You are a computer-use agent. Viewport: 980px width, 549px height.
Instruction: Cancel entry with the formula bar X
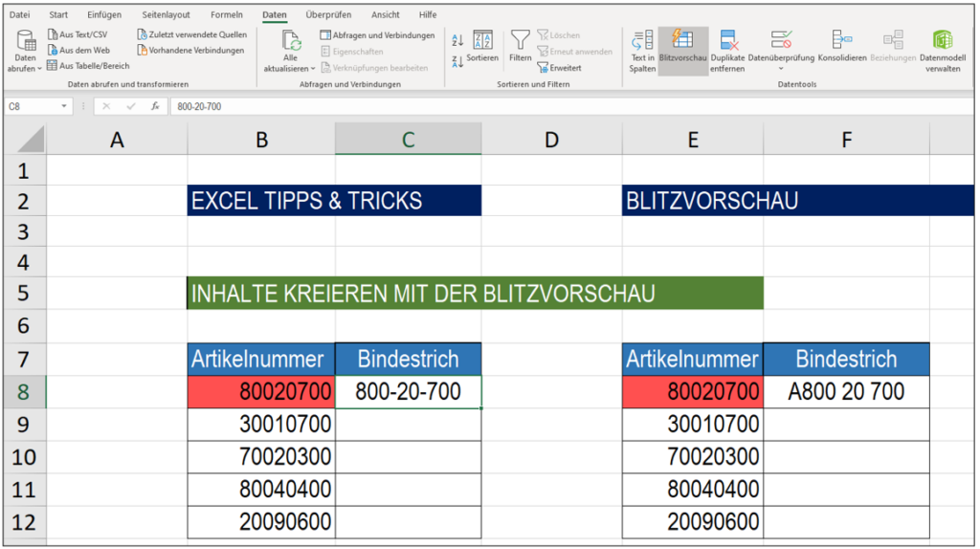coord(106,107)
